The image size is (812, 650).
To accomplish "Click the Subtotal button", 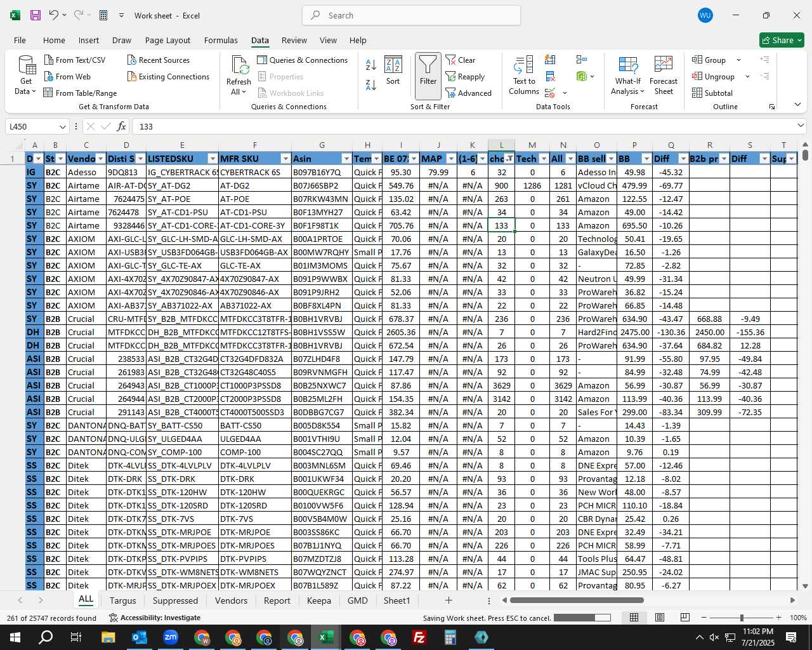I will tap(712, 93).
